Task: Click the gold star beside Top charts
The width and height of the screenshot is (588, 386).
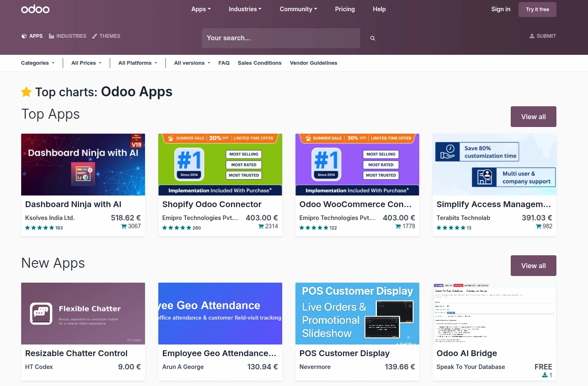Action: pyautogui.click(x=27, y=92)
